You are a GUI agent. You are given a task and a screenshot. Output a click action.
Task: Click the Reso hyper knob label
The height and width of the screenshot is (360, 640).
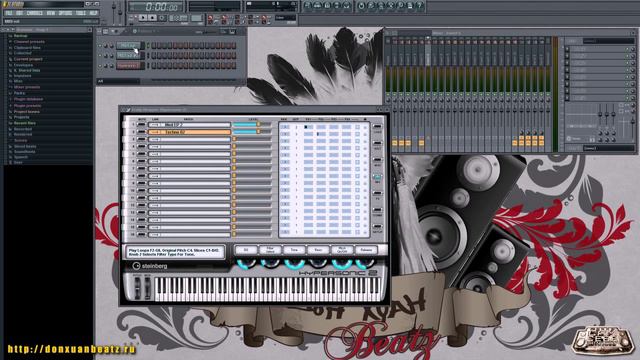[x=318, y=250]
